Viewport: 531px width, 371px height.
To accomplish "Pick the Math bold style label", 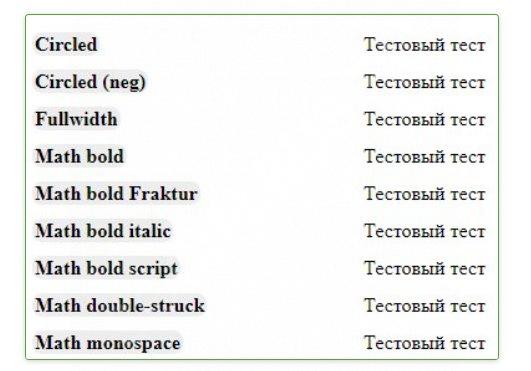I will tap(80, 156).
